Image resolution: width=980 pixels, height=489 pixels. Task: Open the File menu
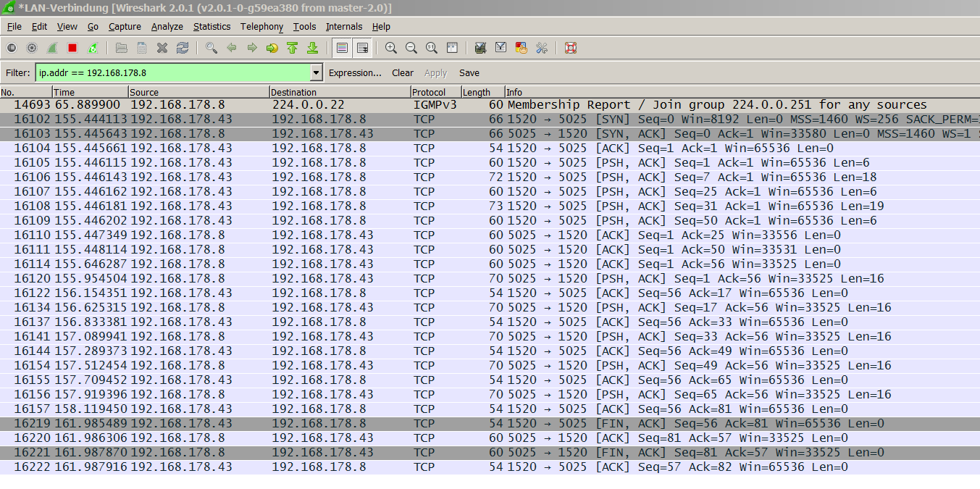pos(14,27)
